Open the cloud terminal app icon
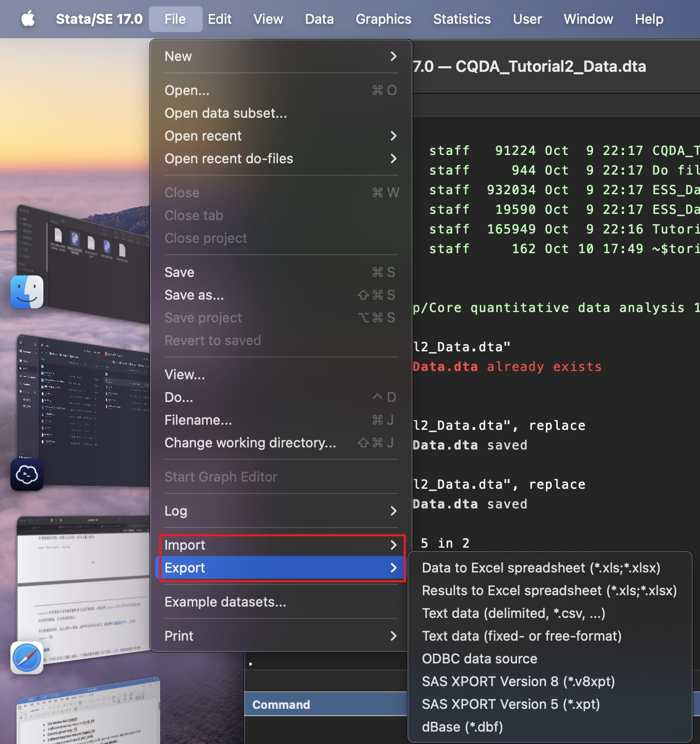700x744 pixels. (27, 474)
